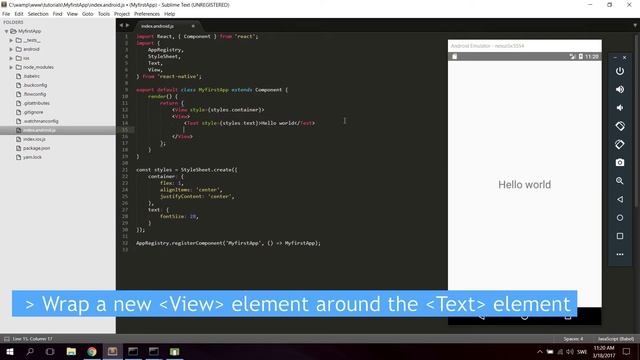Click the Hello world text in the emulator
The height and width of the screenshot is (360, 640).
(x=524, y=184)
